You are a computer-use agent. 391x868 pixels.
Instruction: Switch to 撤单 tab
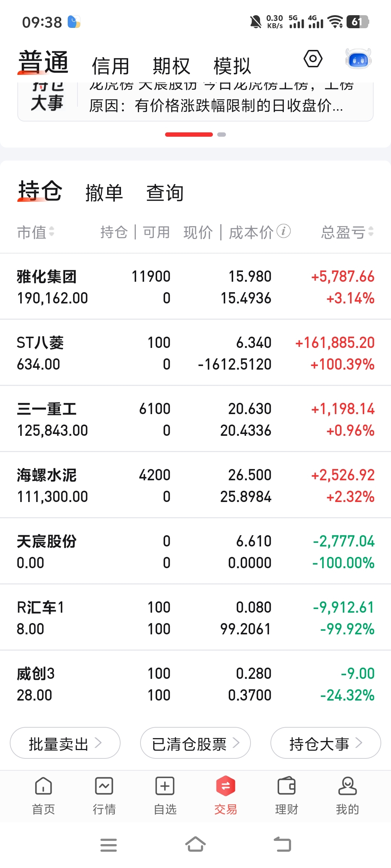coord(104,192)
